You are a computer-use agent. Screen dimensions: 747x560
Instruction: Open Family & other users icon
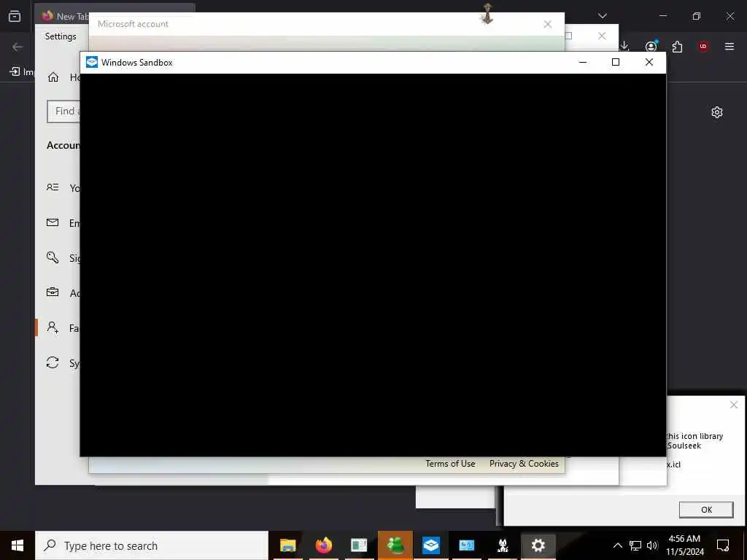pos(53,327)
